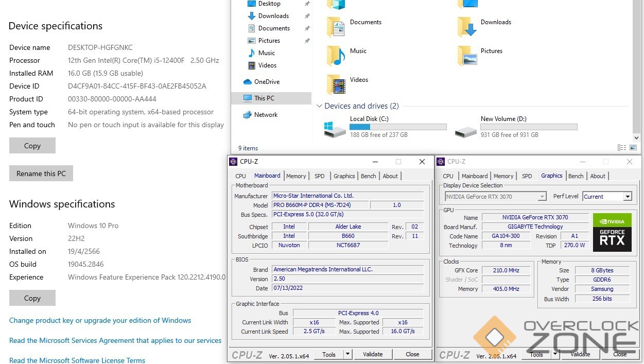The image size is (644, 364).
Task: Open Downloads folder in main pane
Action: click(x=467, y=27)
